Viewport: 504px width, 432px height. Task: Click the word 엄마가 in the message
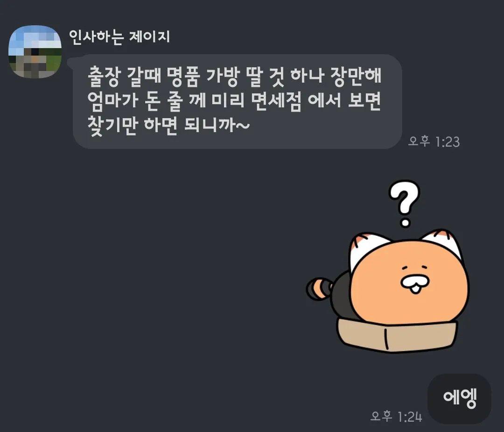(x=112, y=101)
